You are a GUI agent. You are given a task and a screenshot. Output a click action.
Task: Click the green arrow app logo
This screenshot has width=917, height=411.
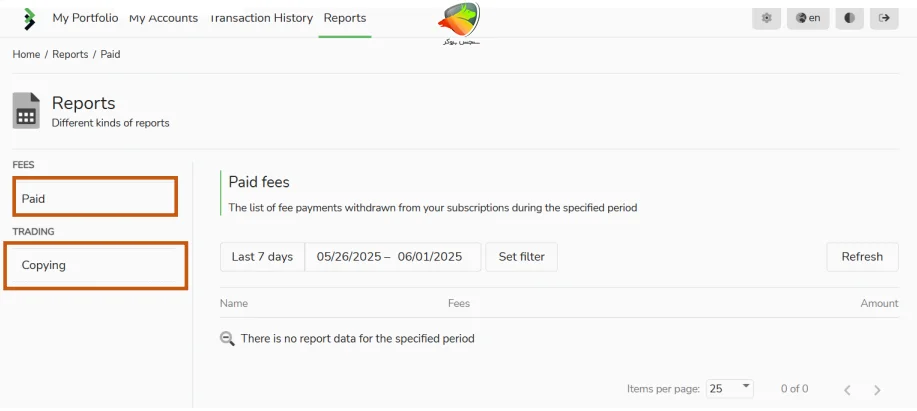click(x=29, y=19)
